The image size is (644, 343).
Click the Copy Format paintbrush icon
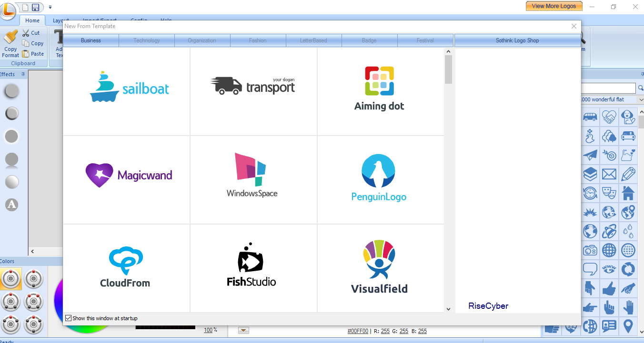pyautogui.click(x=10, y=37)
